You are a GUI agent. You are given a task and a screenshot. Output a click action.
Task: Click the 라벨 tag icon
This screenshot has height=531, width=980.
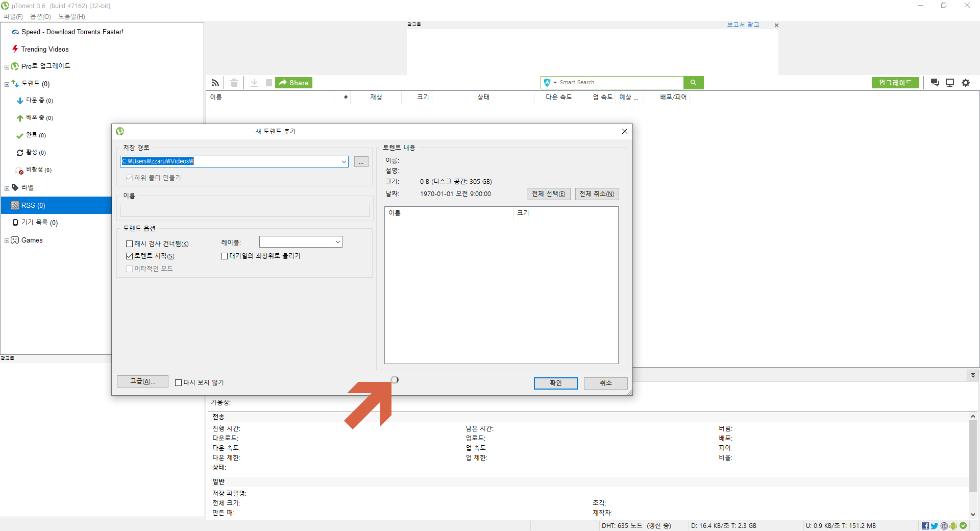tap(15, 187)
